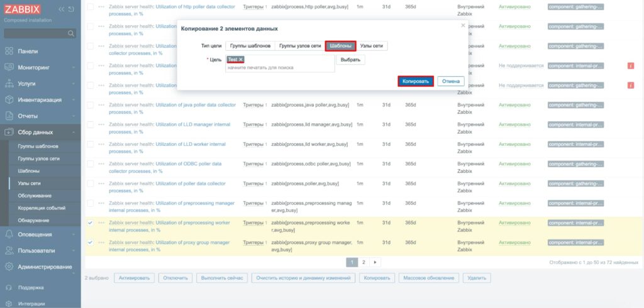
Task: Click Активировано status for LLD worker row
Action: coord(514,144)
